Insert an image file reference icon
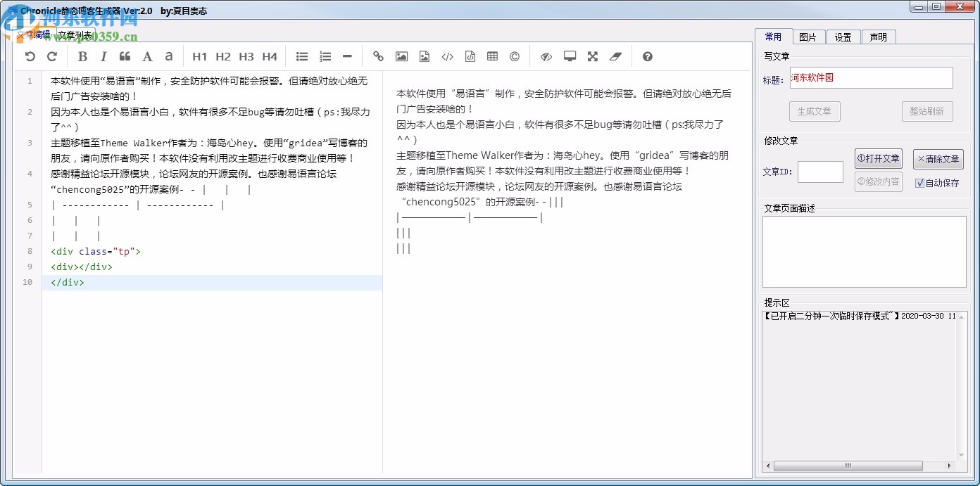The height and width of the screenshot is (486, 980). click(x=424, y=56)
